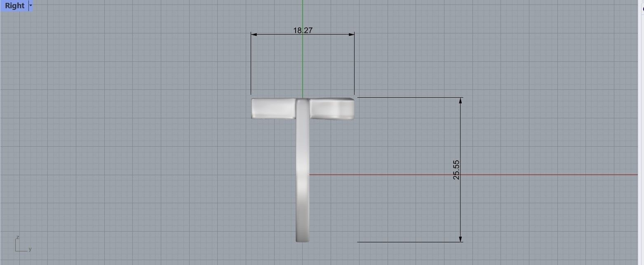The height and width of the screenshot is (265, 644).
Task: Click the Right viewport title label
Action: click(x=14, y=6)
